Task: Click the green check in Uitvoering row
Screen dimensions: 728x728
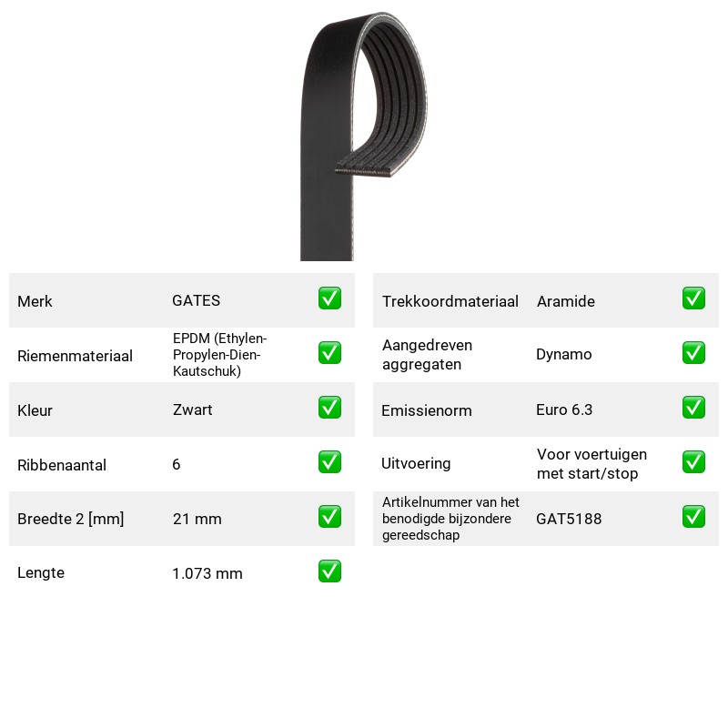Action: pos(693,462)
